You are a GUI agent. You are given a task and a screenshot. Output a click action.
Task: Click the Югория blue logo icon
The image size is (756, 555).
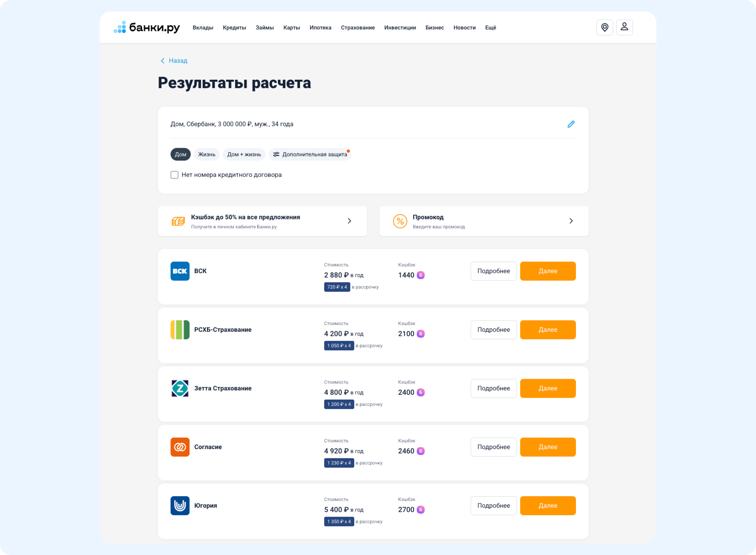tap(180, 506)
